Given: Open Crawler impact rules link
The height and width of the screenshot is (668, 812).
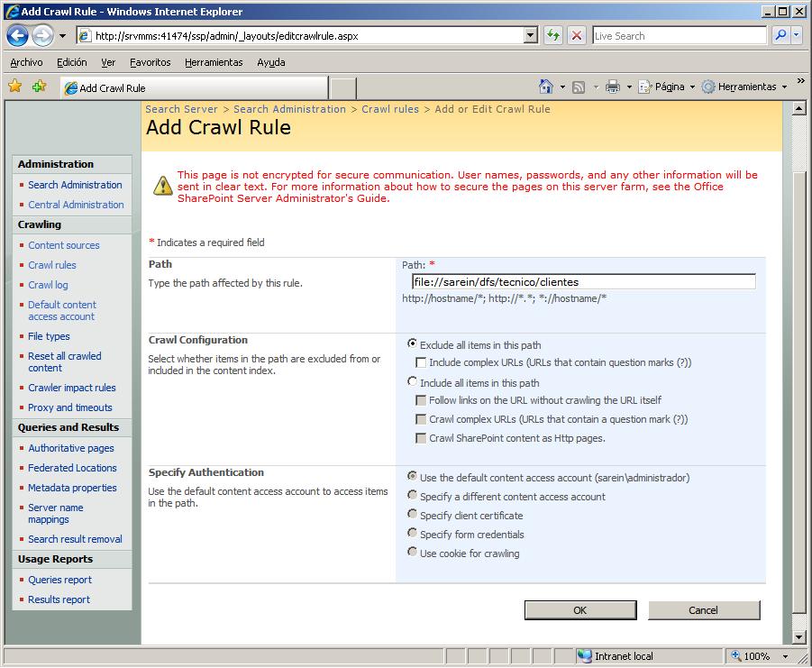Looking at the screenshot, I should click(x=72, y=388).
